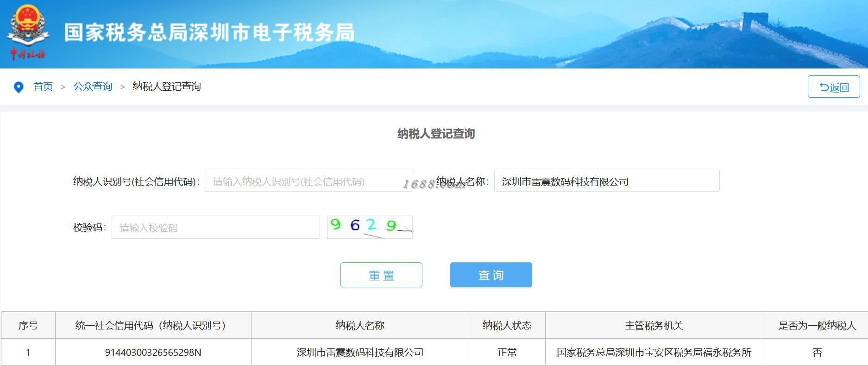Screen dimensions: 868x366
Task: Click the 查询 button
Action: pyautogui.click(x=491, y=275)
